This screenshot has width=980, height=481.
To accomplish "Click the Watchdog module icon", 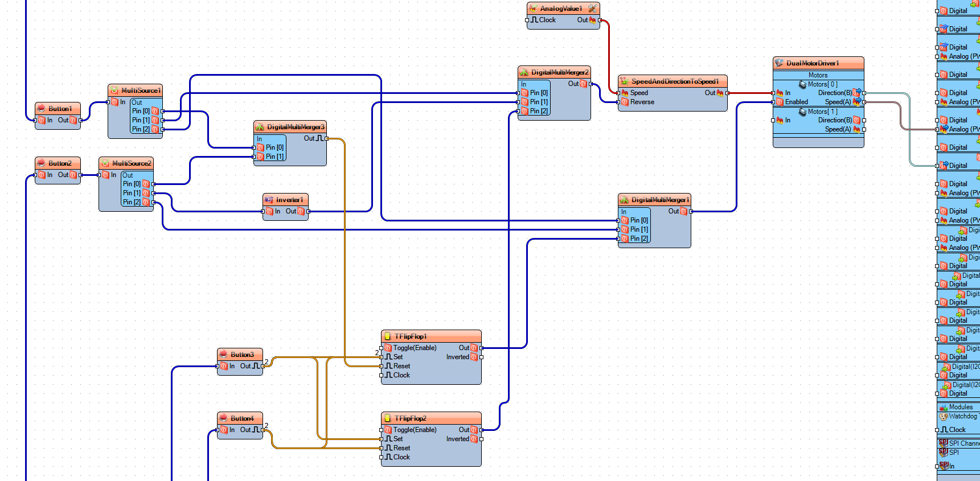I will coord(944,417).
